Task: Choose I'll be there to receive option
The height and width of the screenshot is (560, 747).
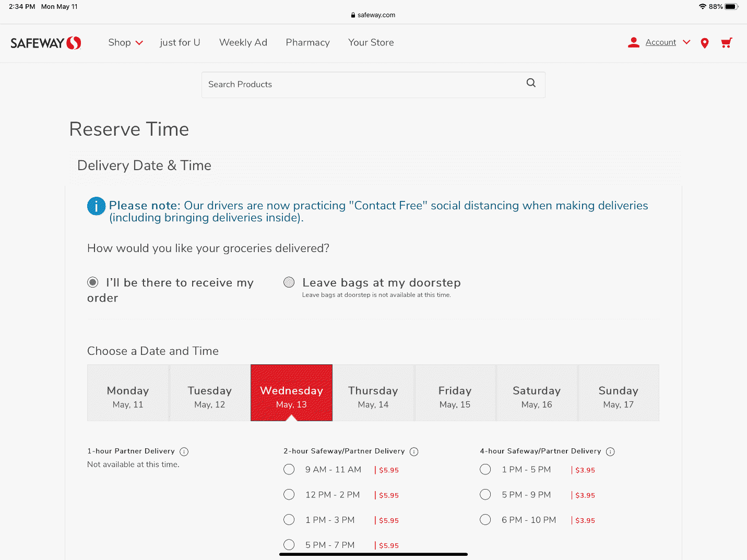Action: tap(93, 283)
